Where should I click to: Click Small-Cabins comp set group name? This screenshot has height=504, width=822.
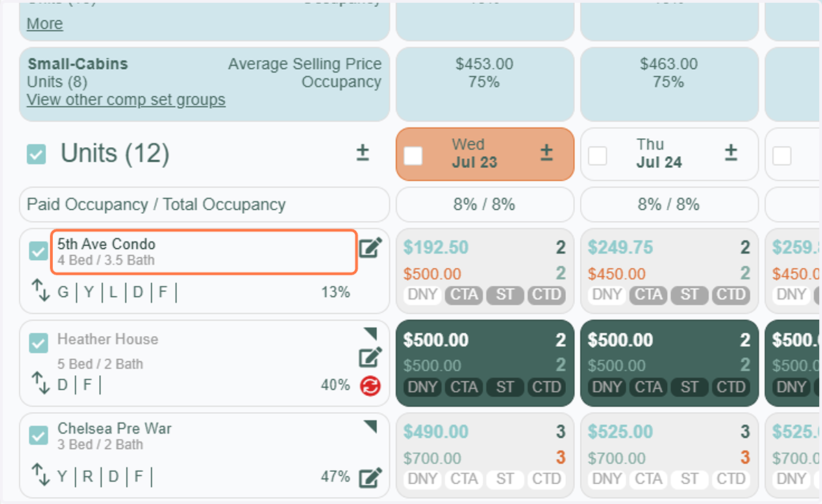pos(77,64)
